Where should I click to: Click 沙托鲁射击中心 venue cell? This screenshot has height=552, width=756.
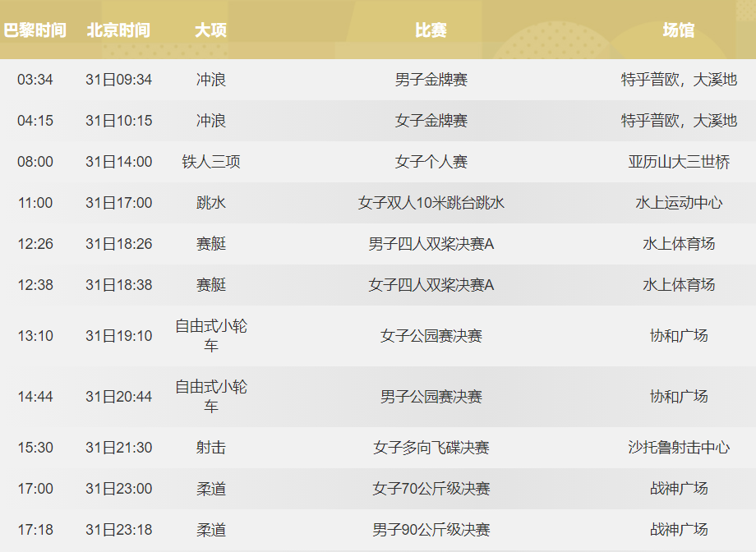tap(679, 448)
